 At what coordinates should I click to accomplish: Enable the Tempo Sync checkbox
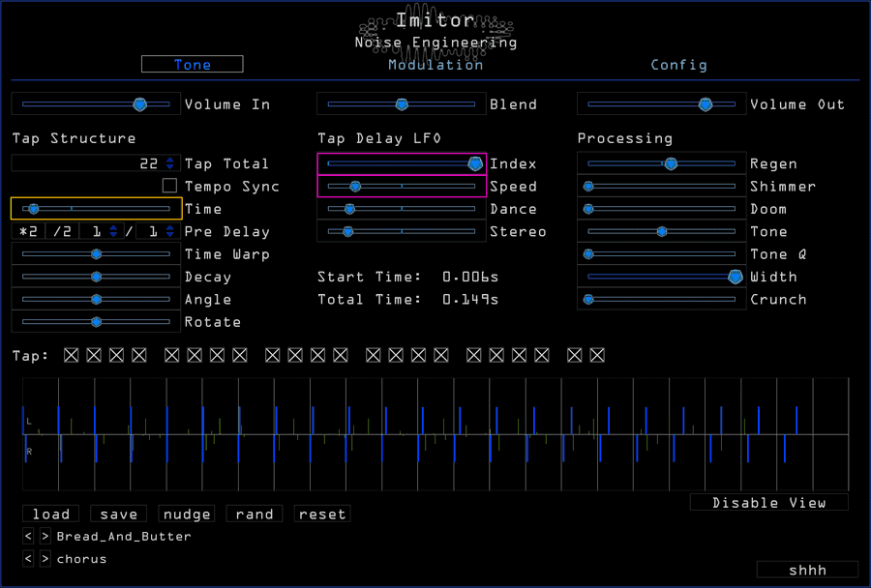click(170, 186)
